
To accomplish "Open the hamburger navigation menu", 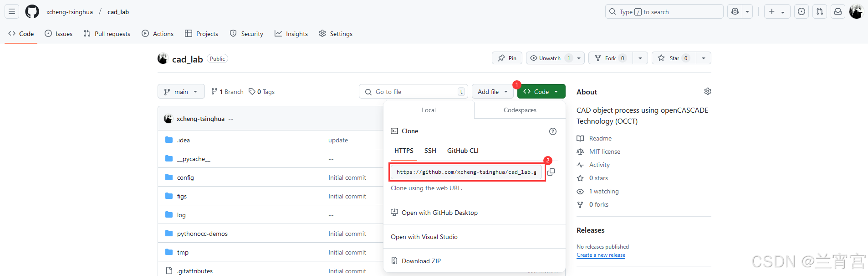I will pyautogui.click(x=12, y=11).
